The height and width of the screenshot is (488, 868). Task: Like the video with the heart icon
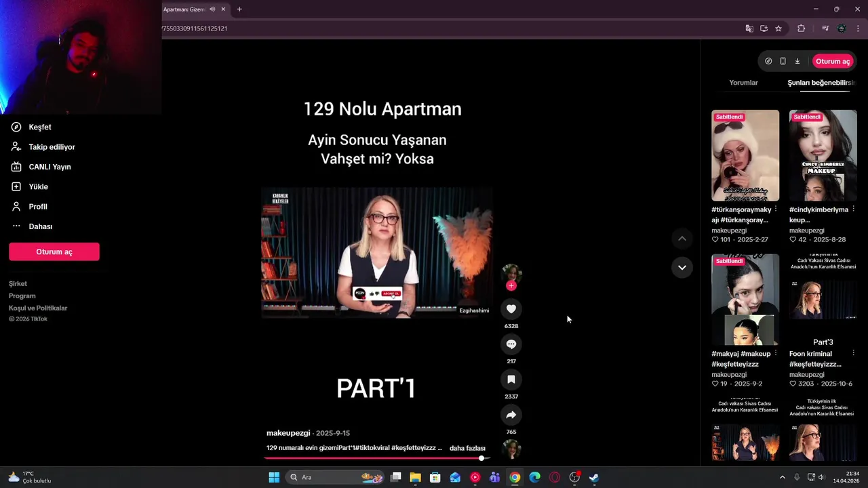click(x=511, y=309)
